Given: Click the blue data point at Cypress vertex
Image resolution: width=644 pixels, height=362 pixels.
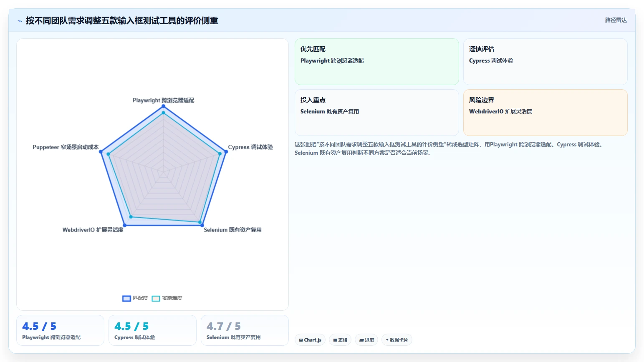Looking at the screenshot, I should 226,152.
